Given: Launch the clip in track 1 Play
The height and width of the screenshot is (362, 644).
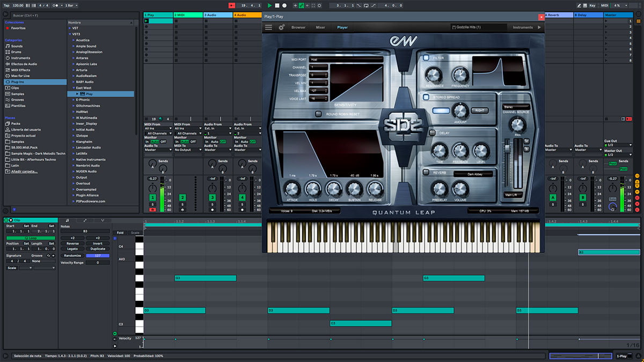Looking at the screenshot, I should coord(147,21).
